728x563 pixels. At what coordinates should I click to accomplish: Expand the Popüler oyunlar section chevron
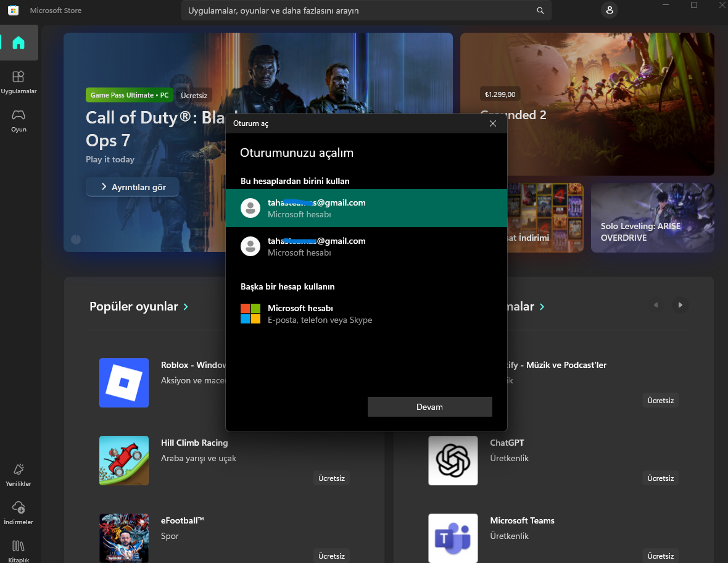point(186,307)
